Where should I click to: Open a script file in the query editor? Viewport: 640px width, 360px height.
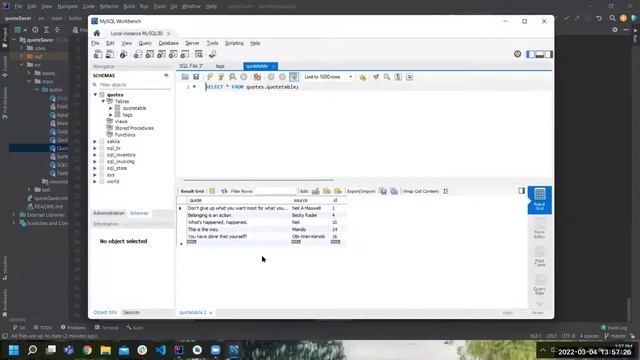[x=185, y=77]
